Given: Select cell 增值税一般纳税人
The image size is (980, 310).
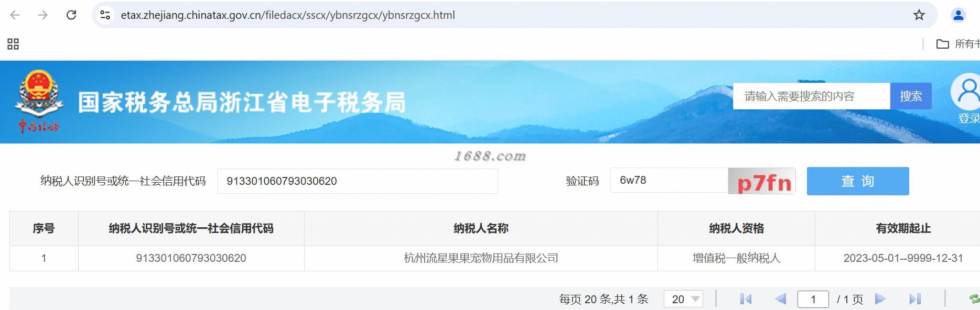Looking at the screenshot, I should tap(736, 258).
